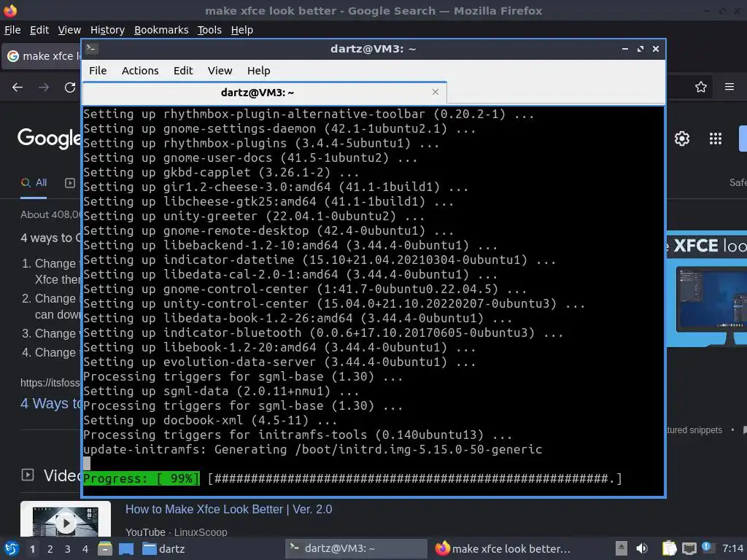747x560 pixels.
Task: Click the Google logo
Action: click(x=49, y=138)
